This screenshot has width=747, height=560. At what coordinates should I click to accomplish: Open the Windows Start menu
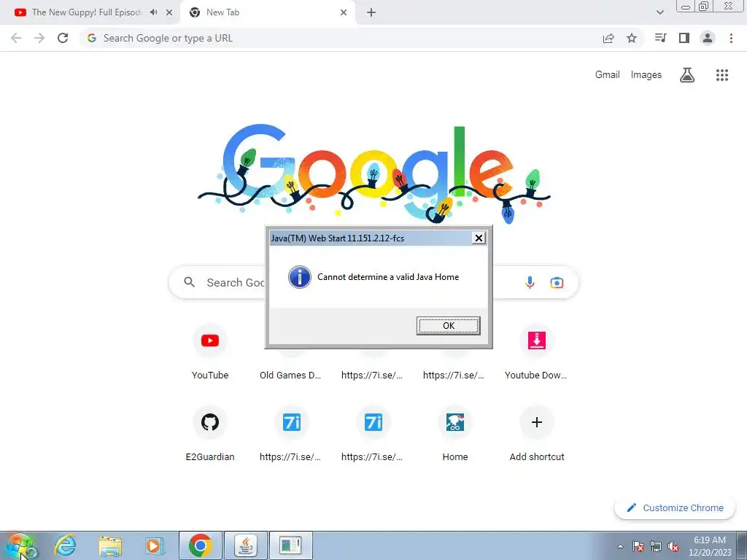click(x=21, y=545)
